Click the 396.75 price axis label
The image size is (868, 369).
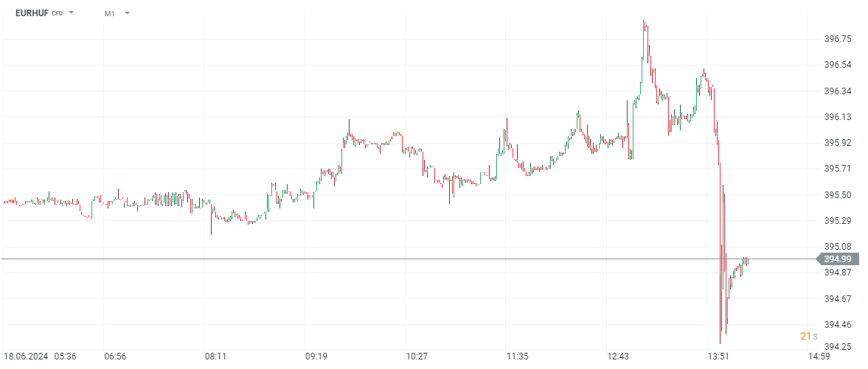(x=838, y=39)
